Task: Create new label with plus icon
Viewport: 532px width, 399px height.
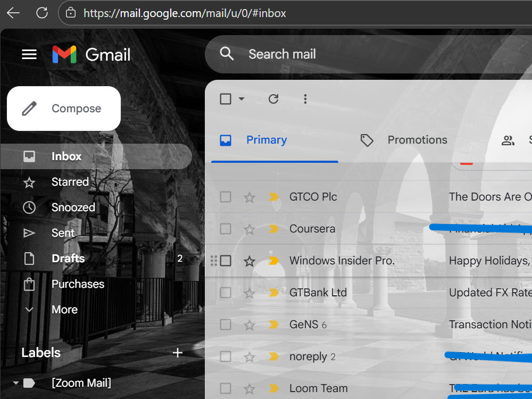Action: click(x=178, y=353)
